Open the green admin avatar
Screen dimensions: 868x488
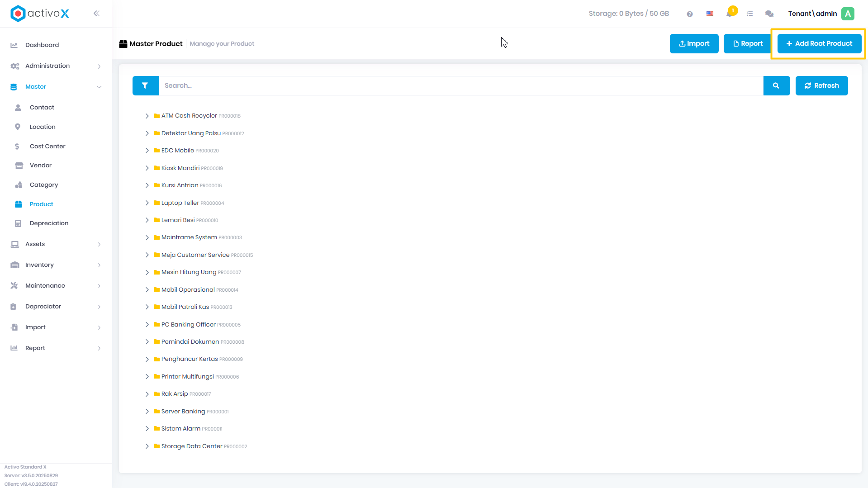[x=848, y=14]
